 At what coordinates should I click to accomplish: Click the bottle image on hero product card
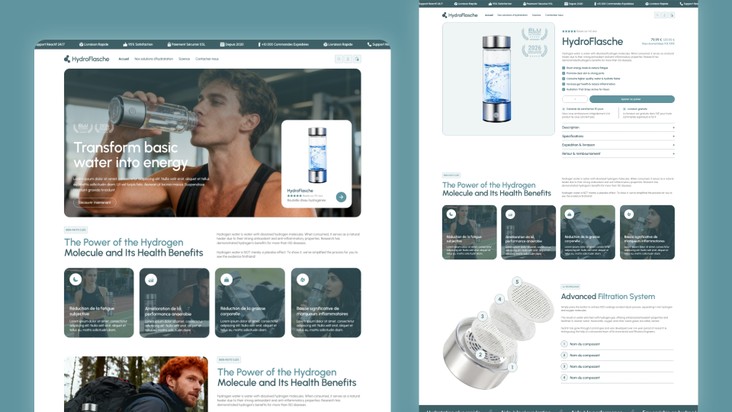[317, 155]
